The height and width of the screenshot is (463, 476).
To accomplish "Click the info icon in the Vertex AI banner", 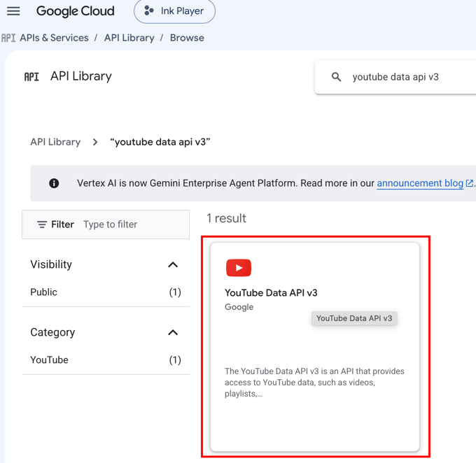I will point(54,183).
